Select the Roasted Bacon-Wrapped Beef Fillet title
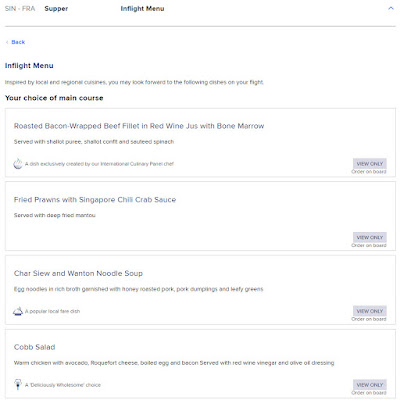The height and width of the screenshot is (400, 400). 139,126
